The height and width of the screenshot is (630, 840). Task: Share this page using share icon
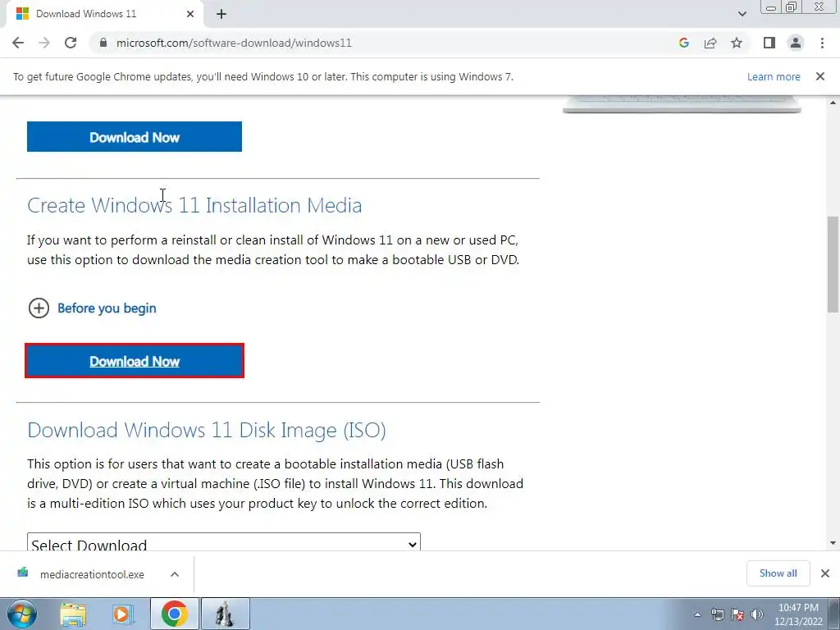click(710, 43)
